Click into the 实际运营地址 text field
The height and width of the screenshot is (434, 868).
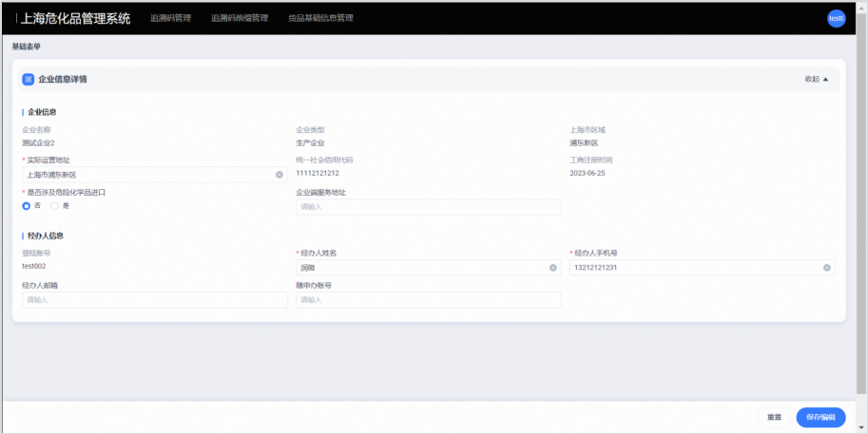point(147,175)
